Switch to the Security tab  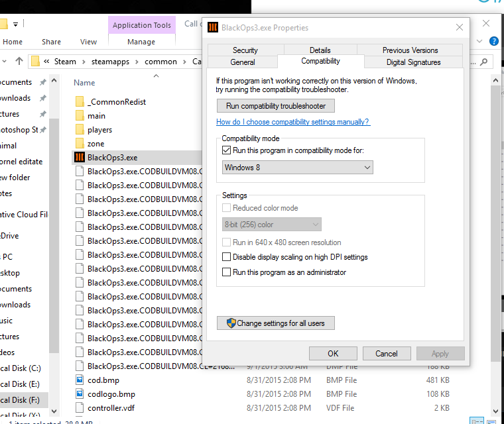[x=245, y=50]
